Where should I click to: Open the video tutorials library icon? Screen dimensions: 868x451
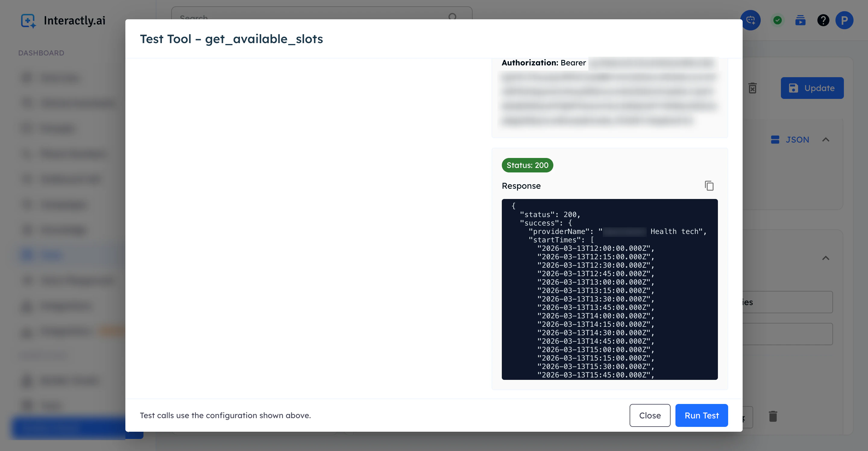(x=800, y=20)
